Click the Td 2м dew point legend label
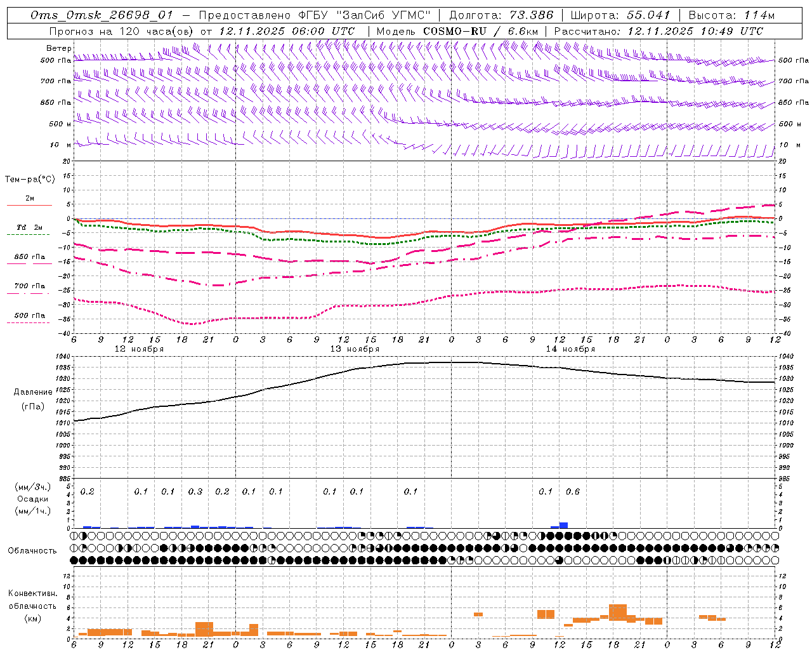812x650 pixels. 30,227
